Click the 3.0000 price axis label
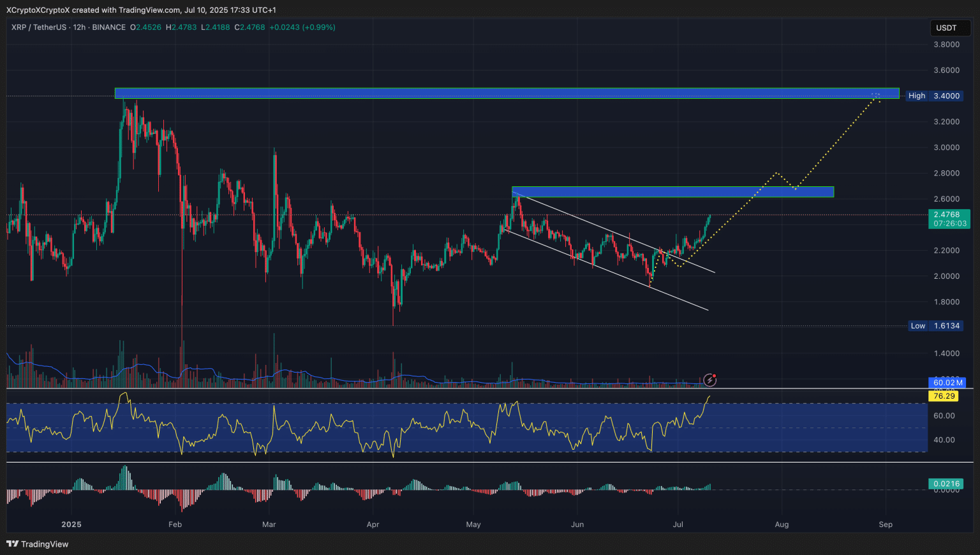The width and height of the screenshot is (980, 555). [x=946, y=147]
